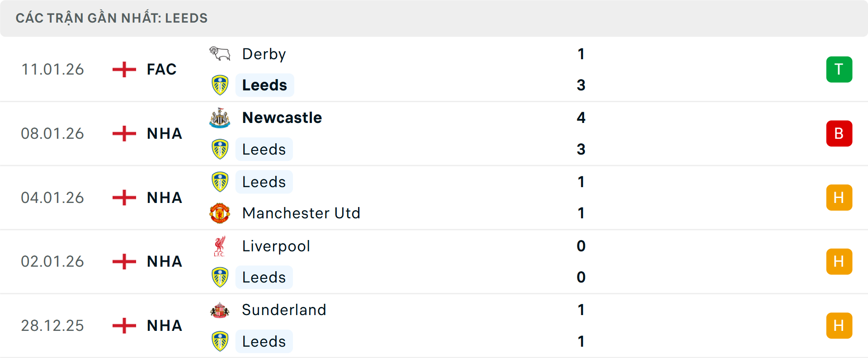The width and height of the screenshot is (868, 358).
Task: Open the Manchester Utd team link
Action: click(301, 213)
